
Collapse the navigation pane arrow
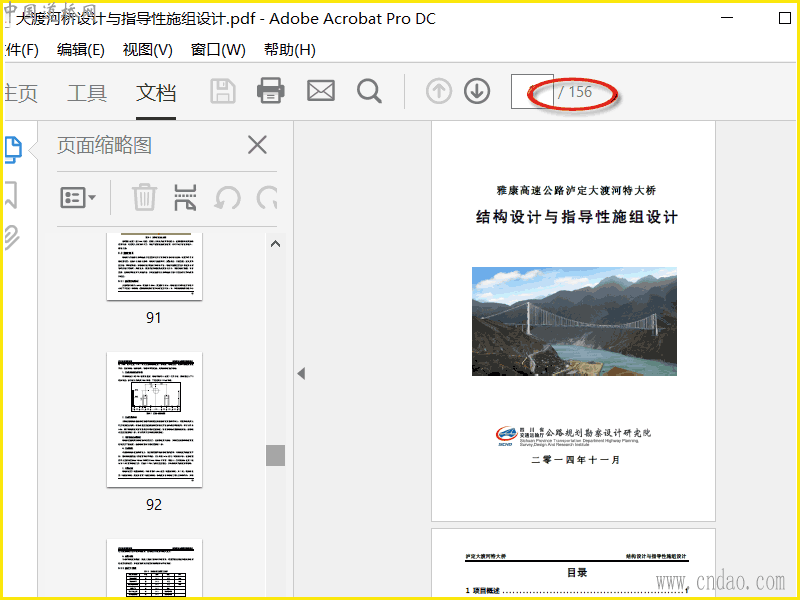pos(302,373)
